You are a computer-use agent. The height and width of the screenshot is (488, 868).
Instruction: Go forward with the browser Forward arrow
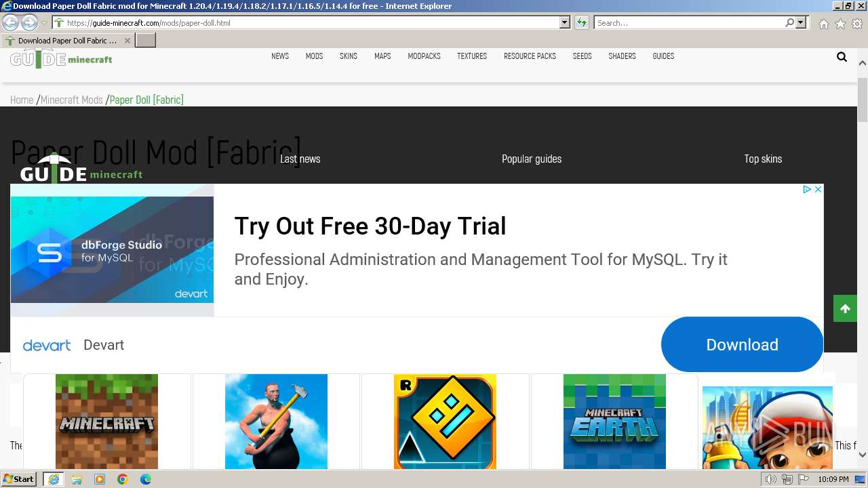tap(29, 22)
